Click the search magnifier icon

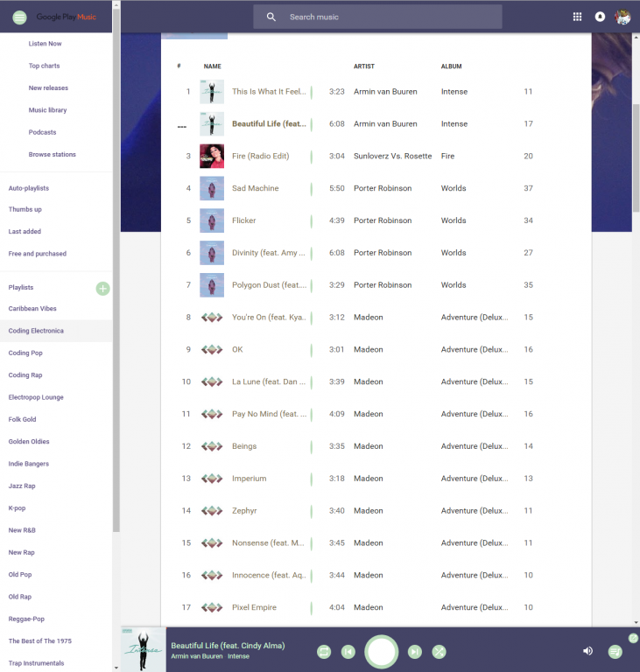point(271,17)
